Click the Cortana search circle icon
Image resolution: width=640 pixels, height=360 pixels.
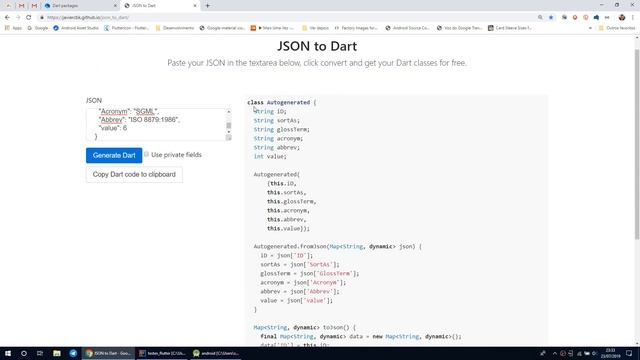tap(24, 353)
